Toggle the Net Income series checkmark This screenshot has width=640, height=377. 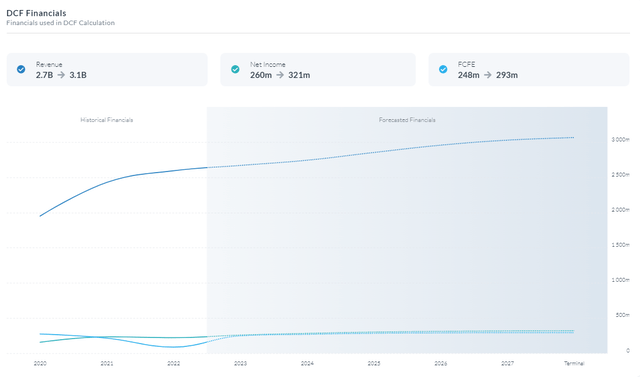click(235, 69)
